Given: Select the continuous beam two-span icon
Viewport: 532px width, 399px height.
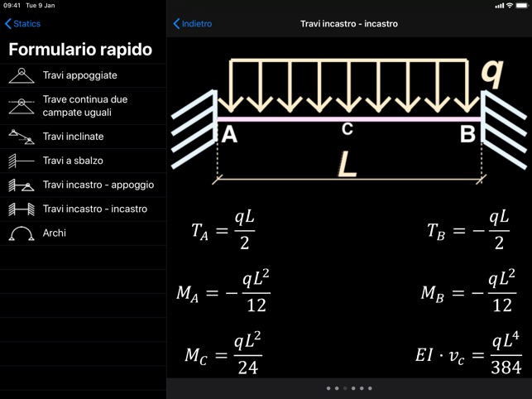Looking at the screenshot, I should [x=22, y=106].
